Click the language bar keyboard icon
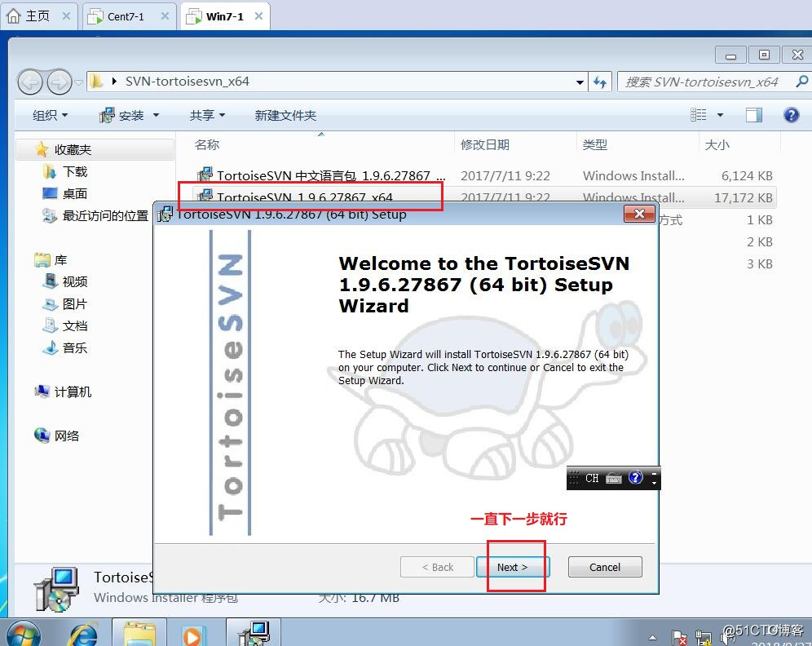 click(x=614, y=478)
